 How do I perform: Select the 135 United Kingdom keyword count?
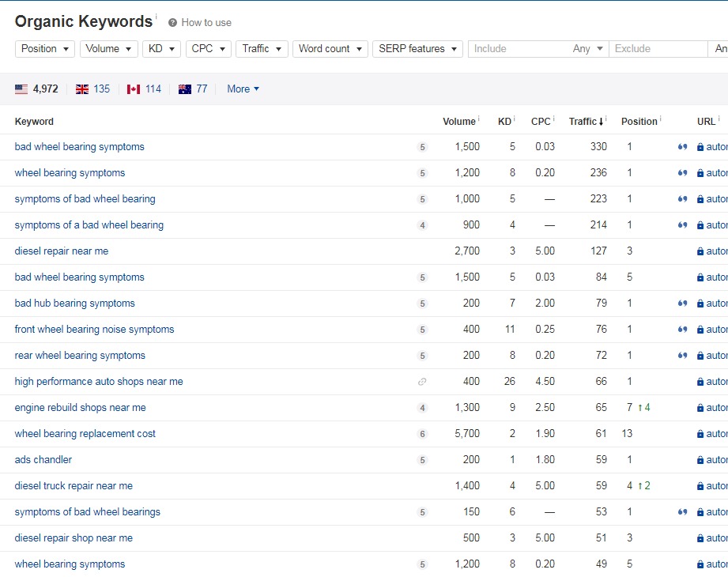[102, 89]
